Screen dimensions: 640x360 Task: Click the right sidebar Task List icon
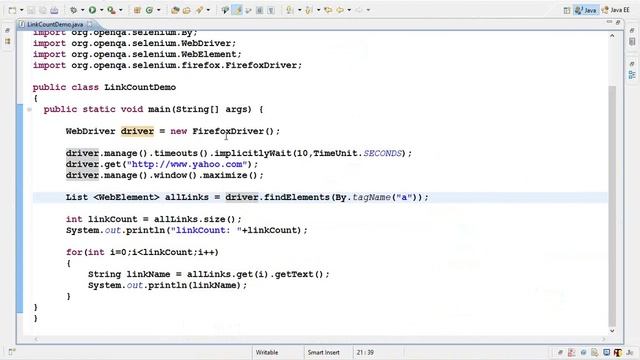(x=632, y=42)
